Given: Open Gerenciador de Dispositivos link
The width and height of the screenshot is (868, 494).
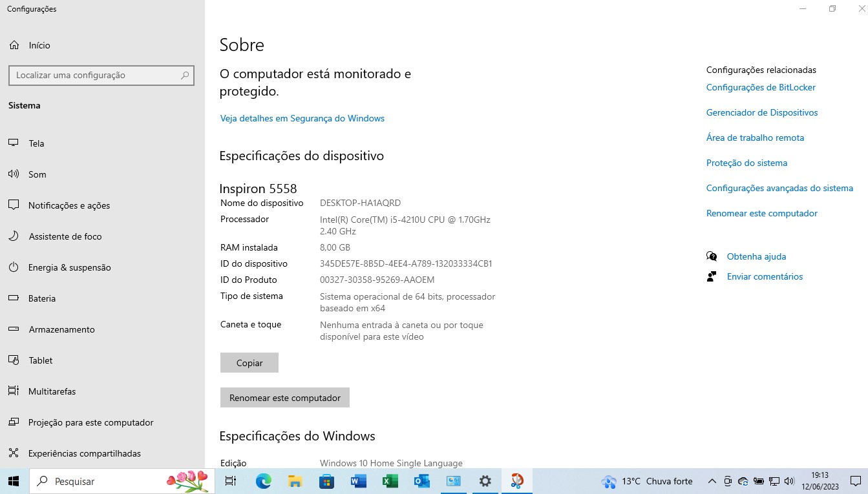Looking at the screenshot, I should [x=761, y=112].
